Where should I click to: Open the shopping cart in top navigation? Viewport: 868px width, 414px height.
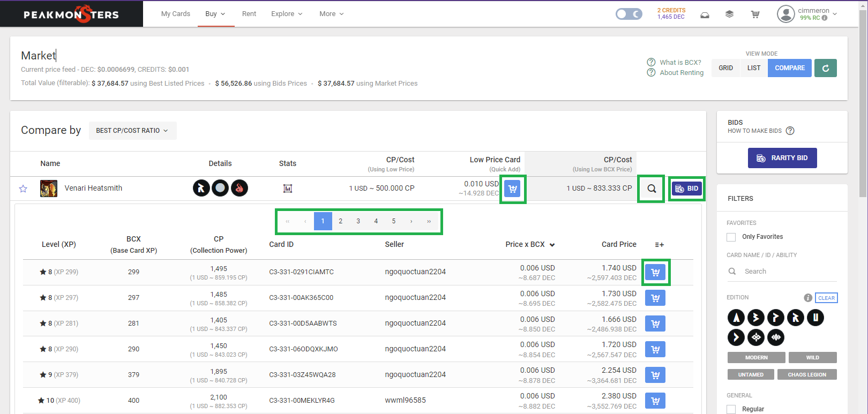(755, 14)
